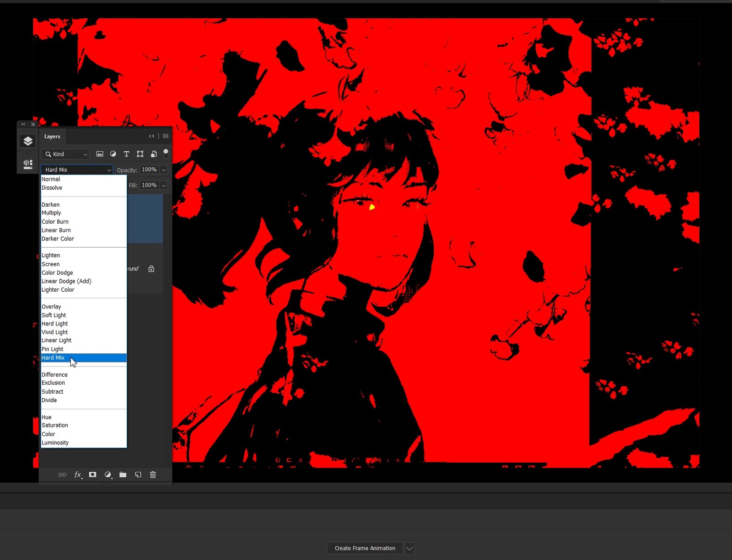The width and height of the screenshot is (732, 560).
Task: Choose the Exclusion blend mode
Action: [x=84, y=383]
